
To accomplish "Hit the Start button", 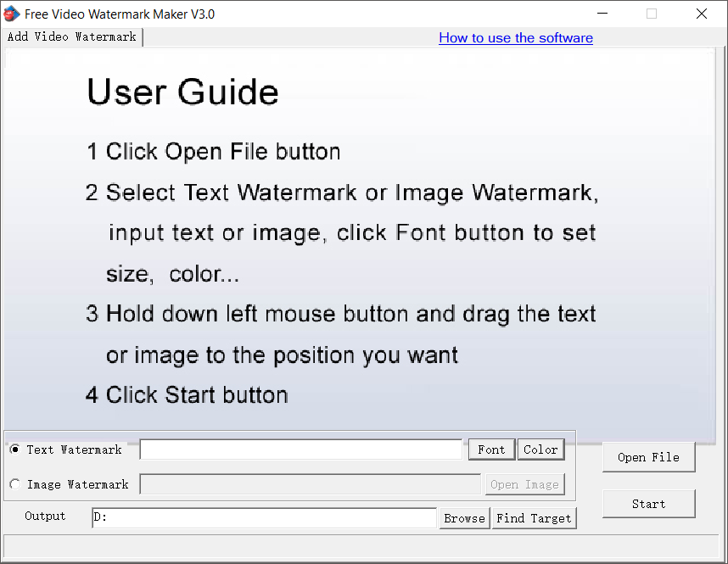I will pos(648,504).
